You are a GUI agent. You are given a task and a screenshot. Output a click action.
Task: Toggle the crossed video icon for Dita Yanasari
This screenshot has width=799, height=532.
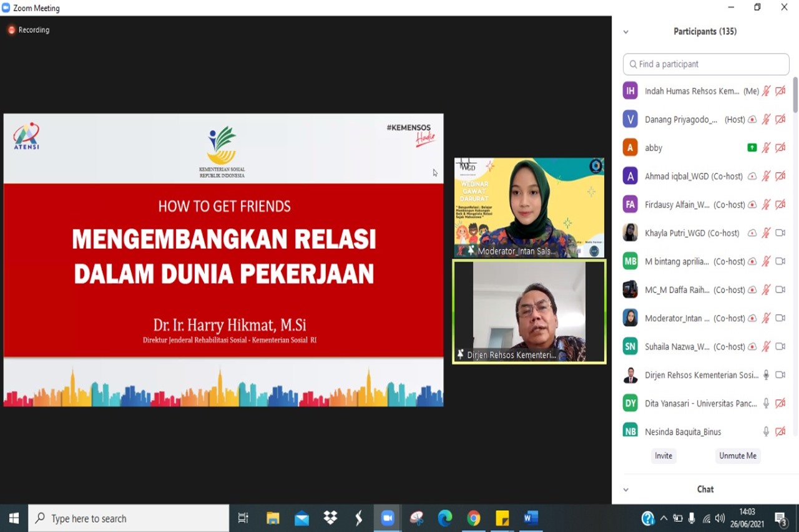780,403
